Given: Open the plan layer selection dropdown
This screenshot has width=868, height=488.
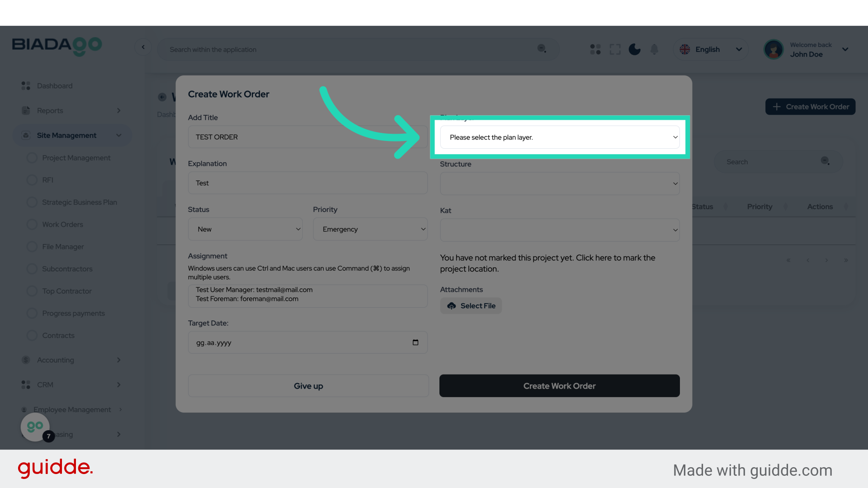Looking at the screenshot, I should (560, 137).
